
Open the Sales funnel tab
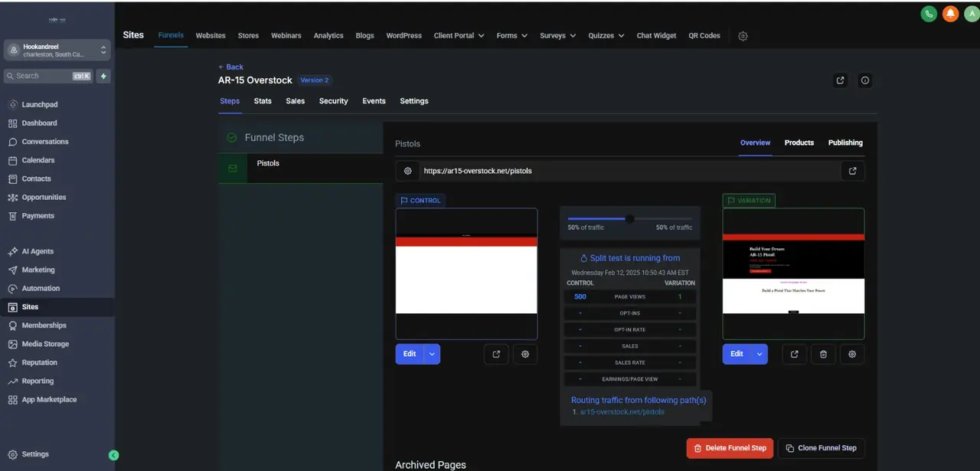pos(296,101)
